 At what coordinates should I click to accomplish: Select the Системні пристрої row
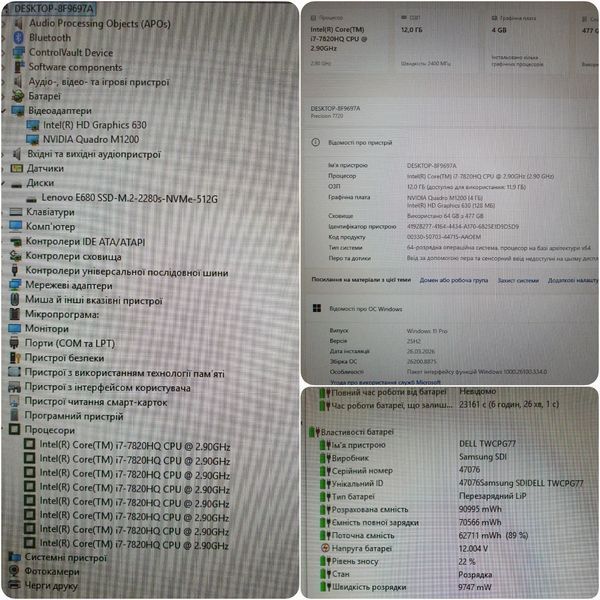pos(65,558)
